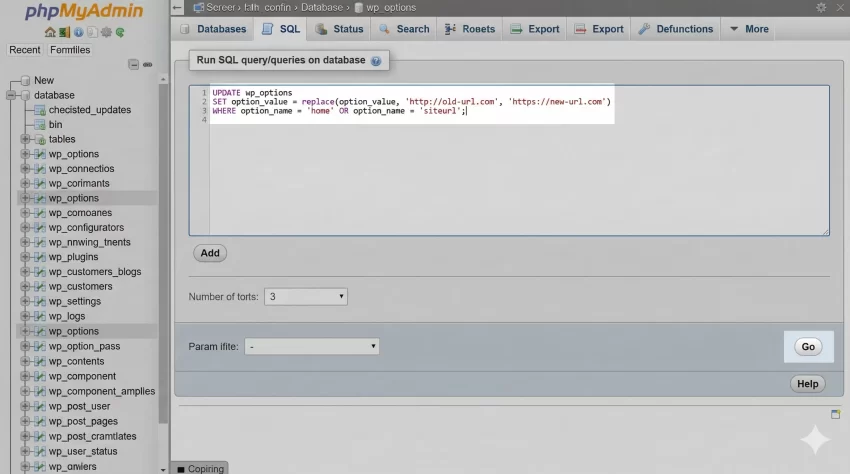The height and width of the screenshot is (474, 850).
Task: Open checisted_updates in the tree
Action: [90, 110]
